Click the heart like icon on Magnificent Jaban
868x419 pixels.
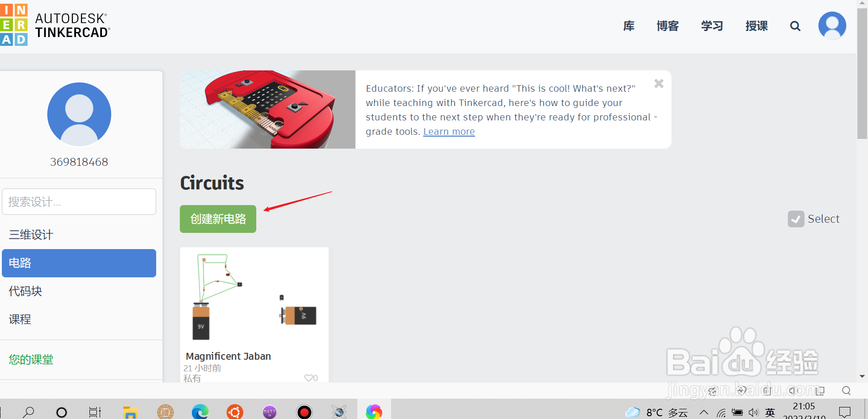309,378
